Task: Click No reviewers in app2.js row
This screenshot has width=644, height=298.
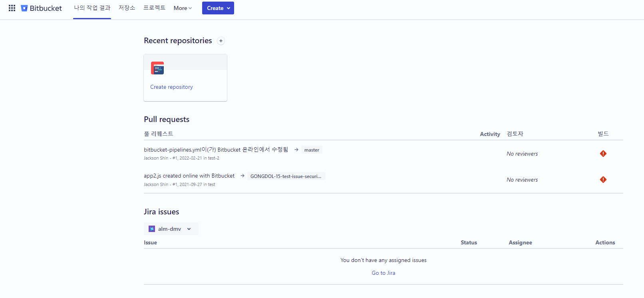Action: (522, 180)
